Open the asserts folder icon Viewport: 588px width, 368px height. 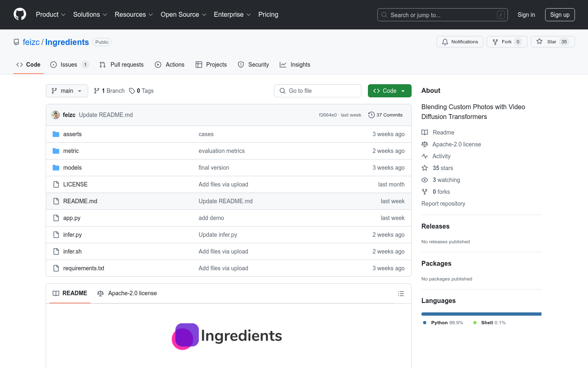(56, 134)
